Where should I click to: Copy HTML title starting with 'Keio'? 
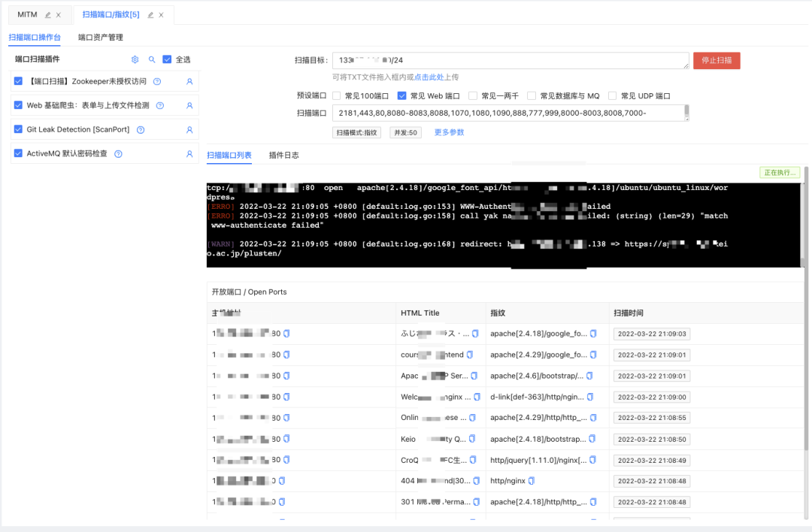(471, 439)
